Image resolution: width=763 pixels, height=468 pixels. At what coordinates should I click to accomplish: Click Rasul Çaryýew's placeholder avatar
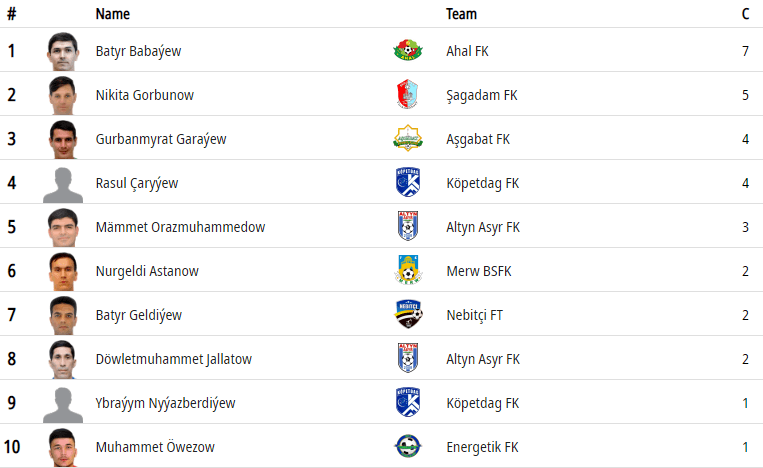tap(63, 184)
